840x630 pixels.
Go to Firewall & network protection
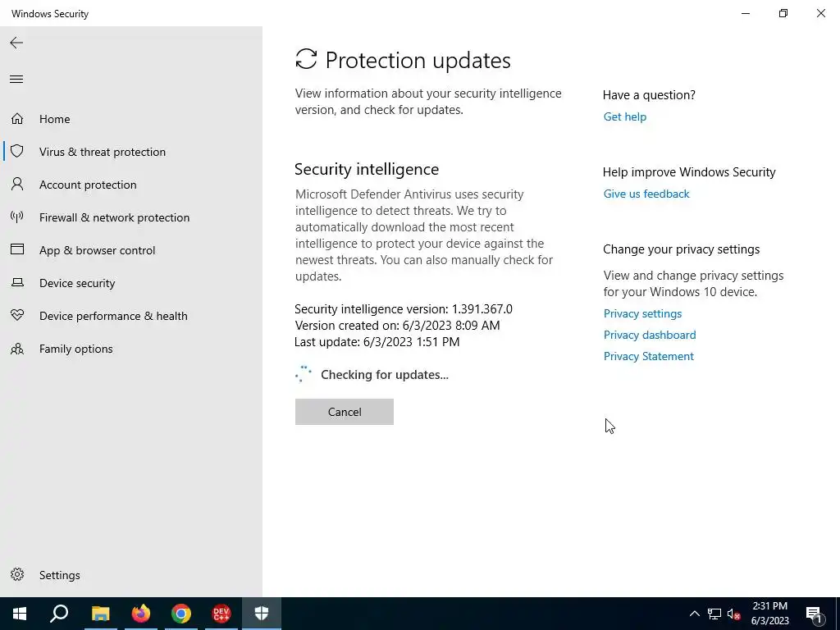(114, 217)
